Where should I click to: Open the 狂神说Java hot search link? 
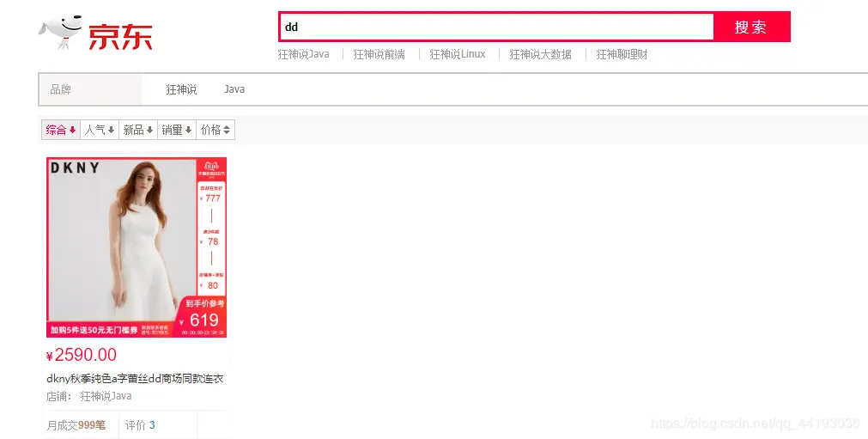(303, 54)
